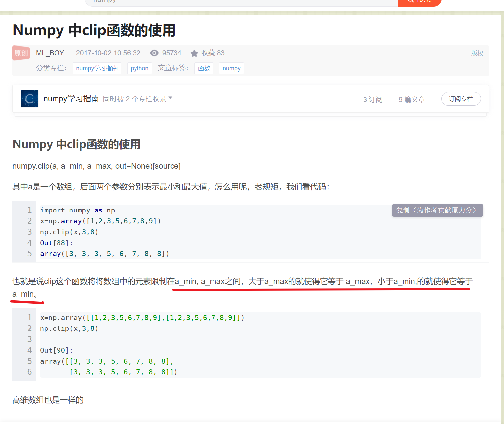This screenshot has width=504, height=424.
Task: Click the 原创 badge icon
Action: pos(21,53)
